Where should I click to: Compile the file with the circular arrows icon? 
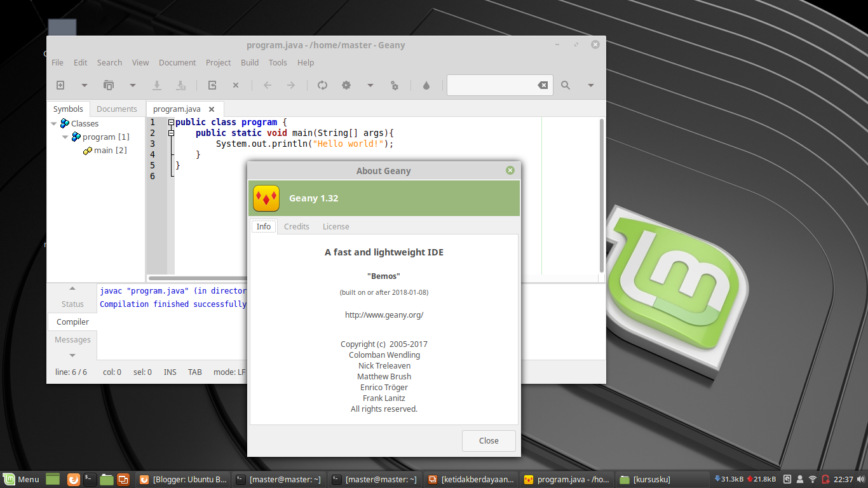point(322,85)
